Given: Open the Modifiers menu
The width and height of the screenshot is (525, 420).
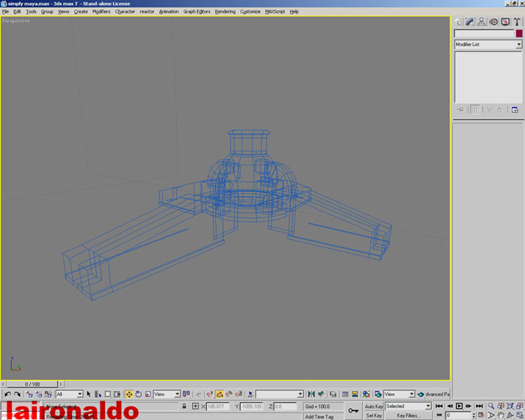Looking at the screenshot, I should tap(101, 12).
